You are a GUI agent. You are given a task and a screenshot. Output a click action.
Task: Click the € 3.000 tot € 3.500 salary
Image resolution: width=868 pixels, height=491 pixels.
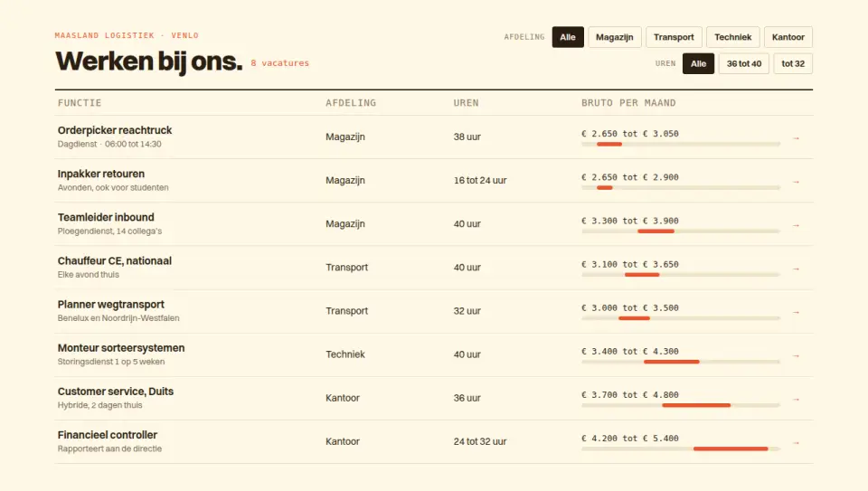point(630,307)
